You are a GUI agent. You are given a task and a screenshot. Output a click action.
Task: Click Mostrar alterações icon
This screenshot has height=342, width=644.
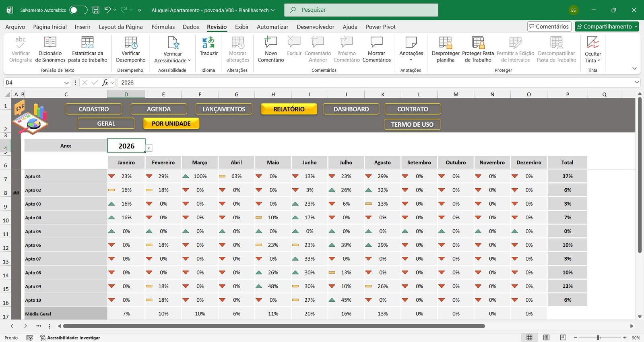click(237, 42)
